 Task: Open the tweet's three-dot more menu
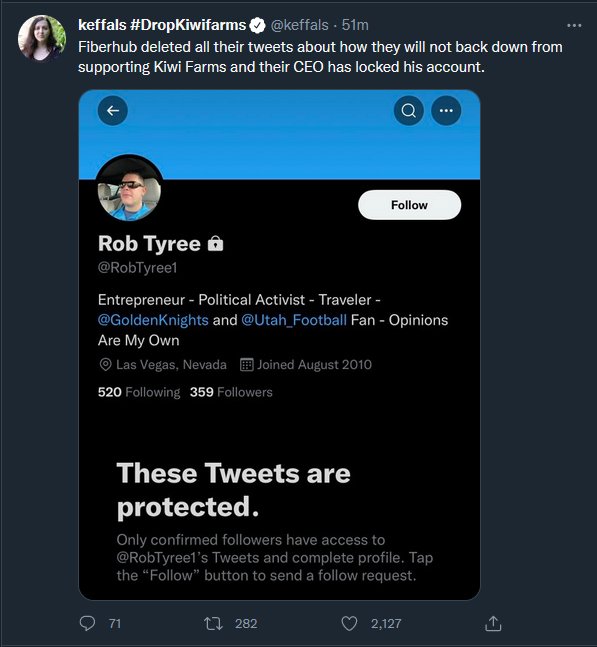(x=574, y=26)
